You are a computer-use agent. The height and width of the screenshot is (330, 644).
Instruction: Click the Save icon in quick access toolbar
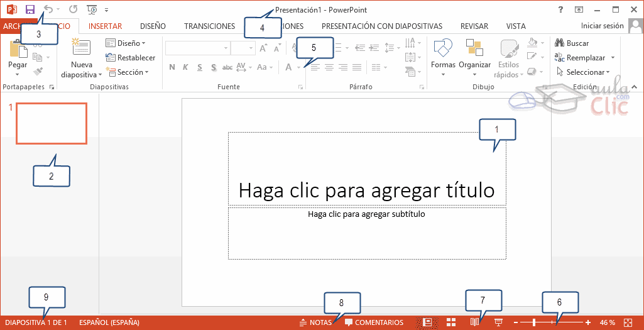point(30,9)
